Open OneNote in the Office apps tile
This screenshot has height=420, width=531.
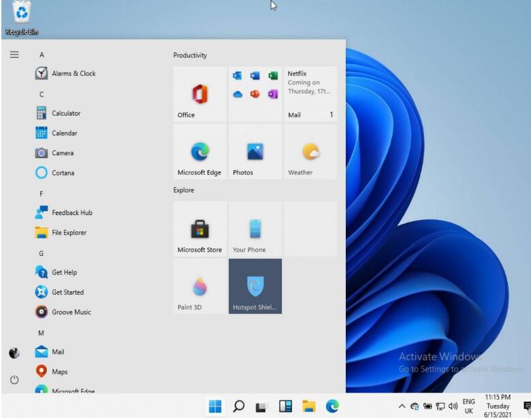coord(273,94)
